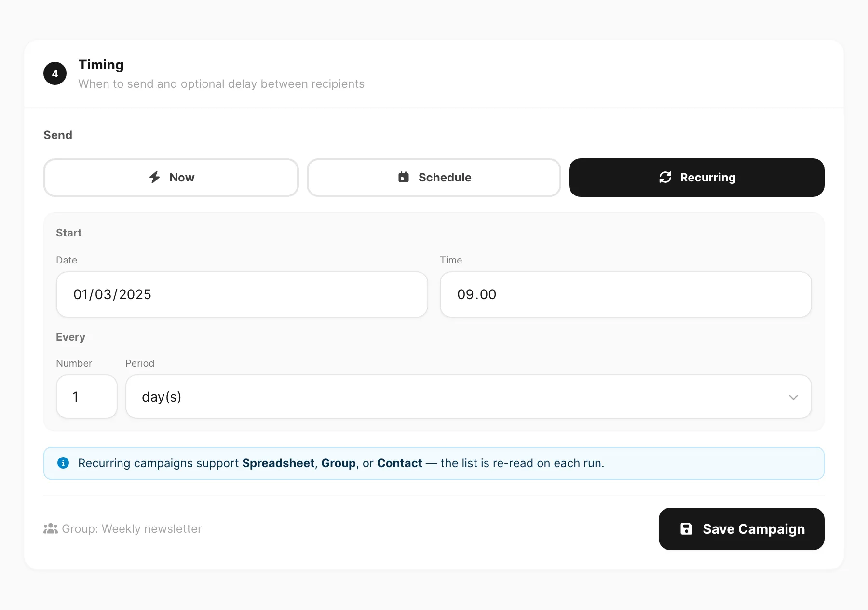Click the bold 'Contact' word in notice
The height and width of the screenshot is (610, 868).
coord(400,463)
